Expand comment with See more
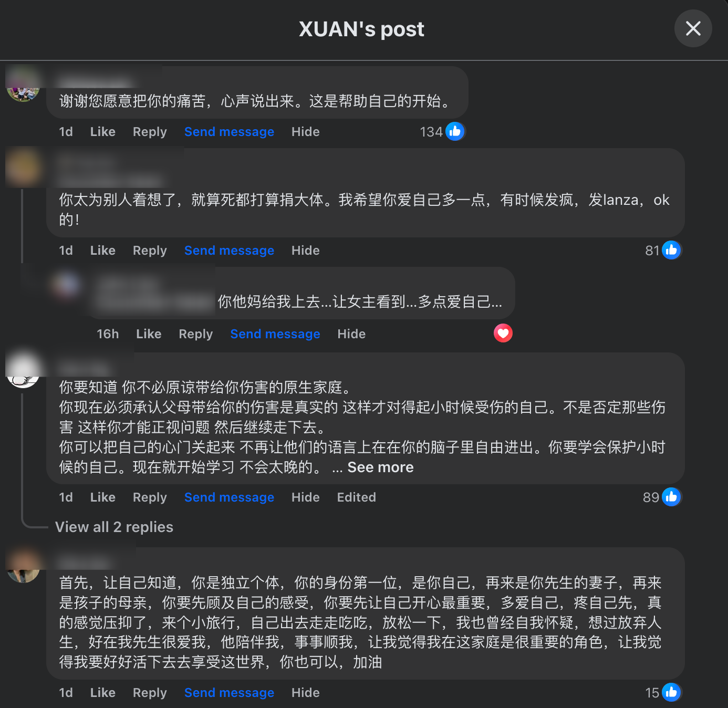 coord(380,467)
